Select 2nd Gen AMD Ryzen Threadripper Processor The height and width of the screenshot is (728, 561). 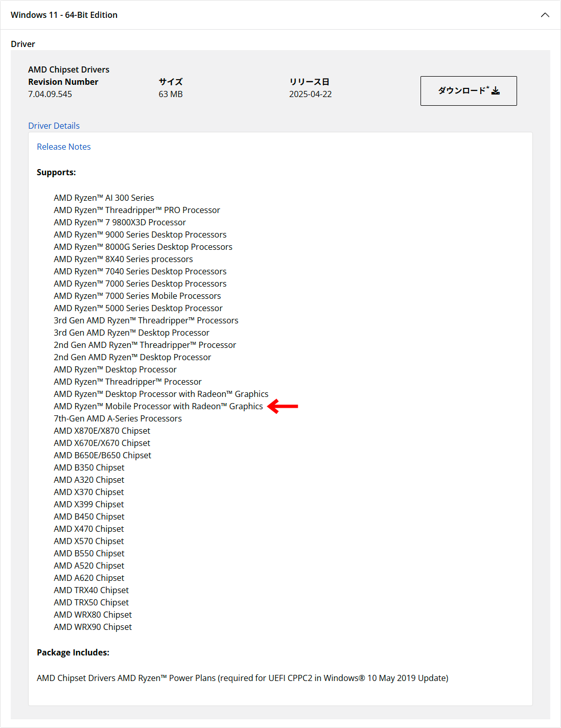tap(145, 345)
